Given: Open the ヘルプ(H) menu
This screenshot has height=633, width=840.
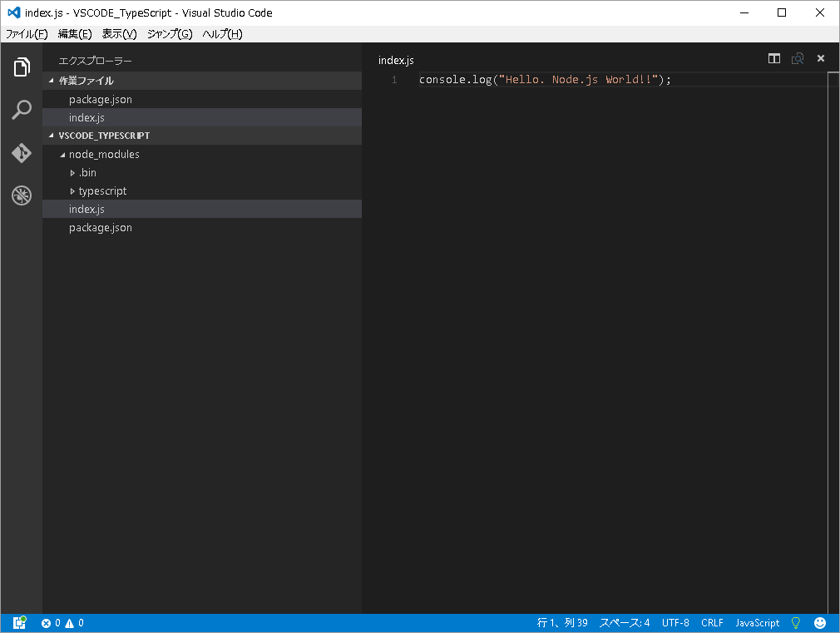Looking at the screenshot, I should 222,34.
